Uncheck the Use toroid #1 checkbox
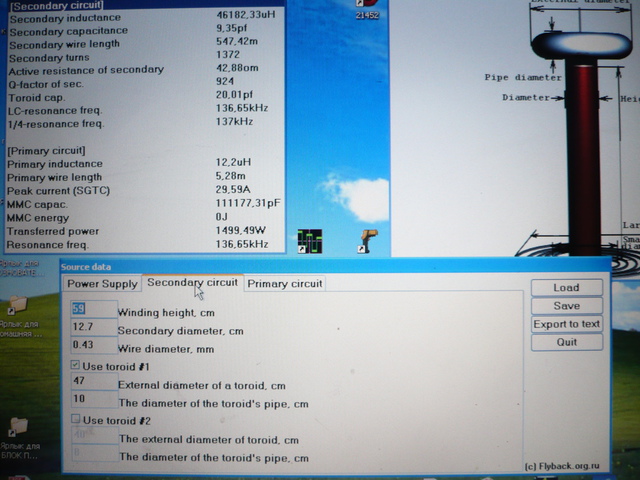The image size is (640, 480). (76, 366)
